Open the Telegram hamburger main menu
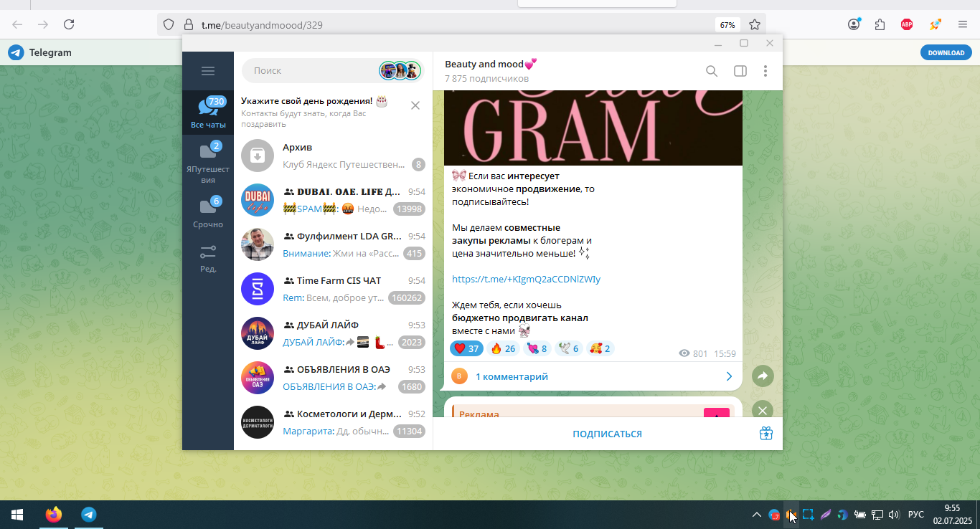Viewport: 980px width, 529px height. (208, 71)
